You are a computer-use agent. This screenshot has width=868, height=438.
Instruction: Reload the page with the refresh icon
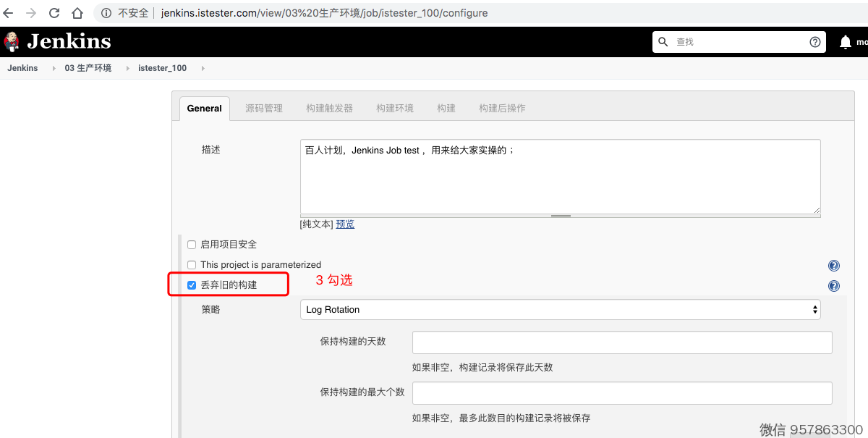[x=54, y=13]
